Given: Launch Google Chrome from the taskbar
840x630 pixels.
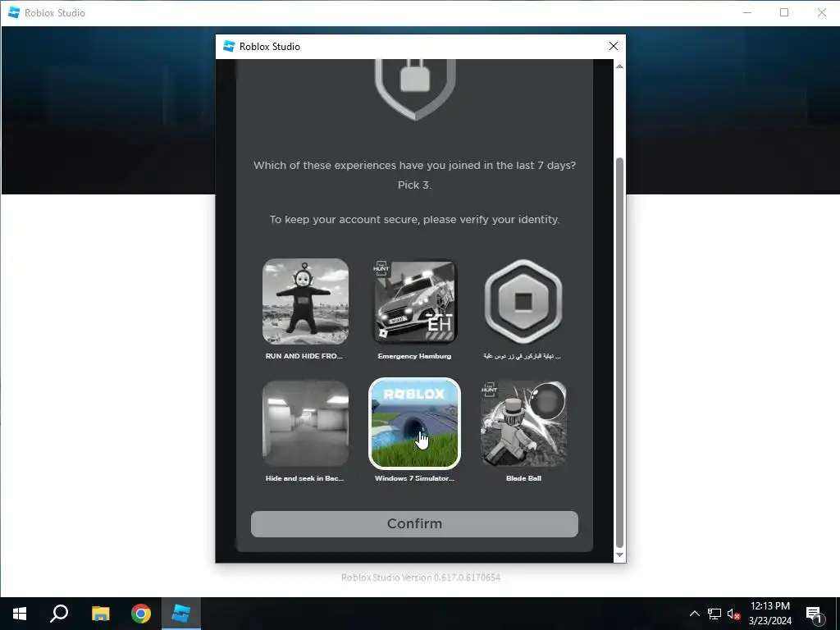Looking at the screenshot, I should point(141,614).
